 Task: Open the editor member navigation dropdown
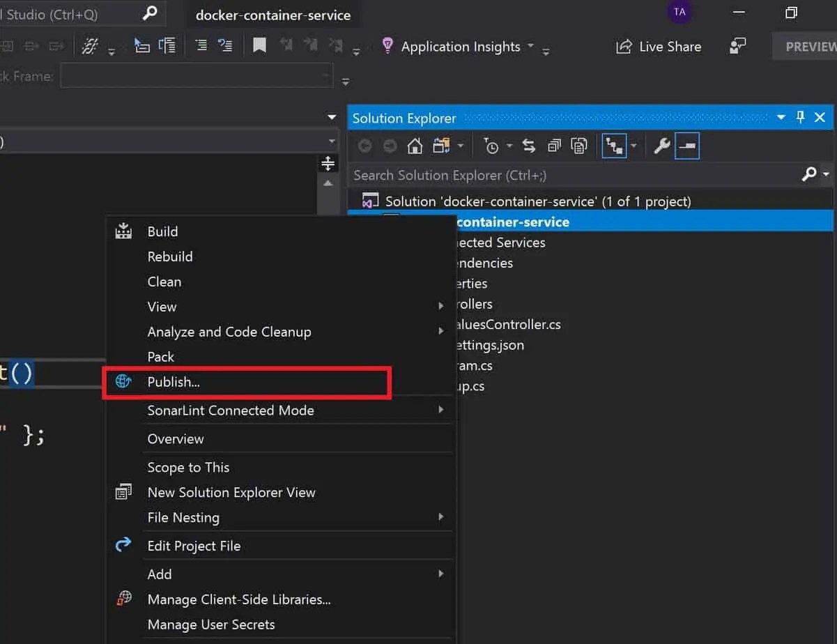(x=332, y=141)
